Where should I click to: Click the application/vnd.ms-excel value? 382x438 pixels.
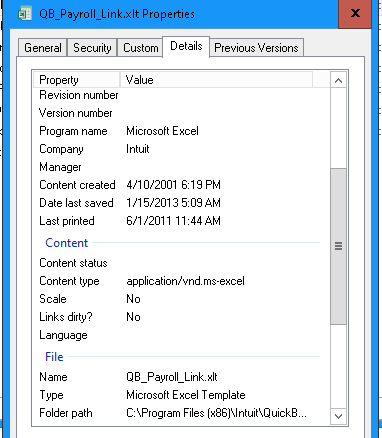click(x=185, y=281)
